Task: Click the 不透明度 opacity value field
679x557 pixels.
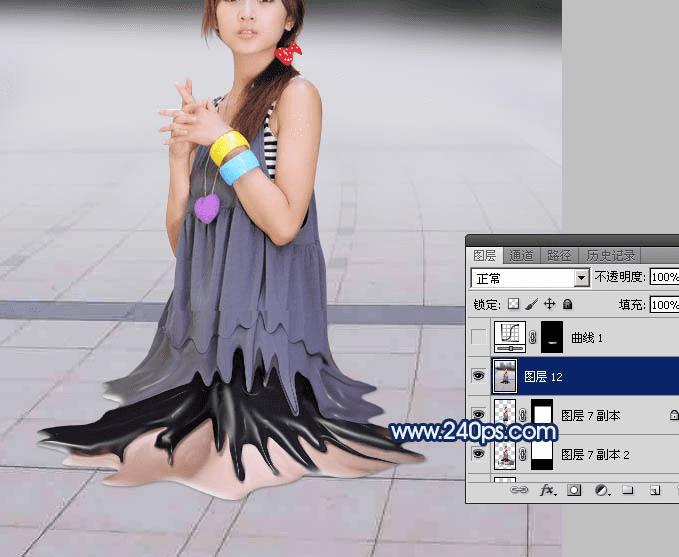Action: point(664,277)
